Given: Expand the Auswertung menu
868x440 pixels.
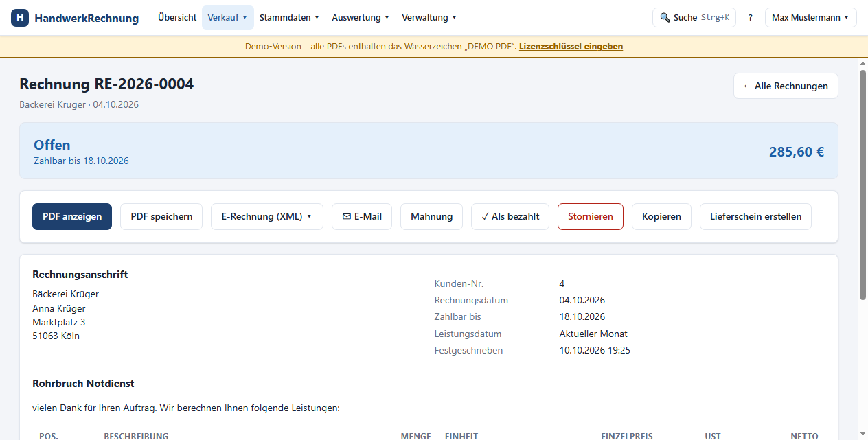Looking at the screenshot, I should 361,18.
